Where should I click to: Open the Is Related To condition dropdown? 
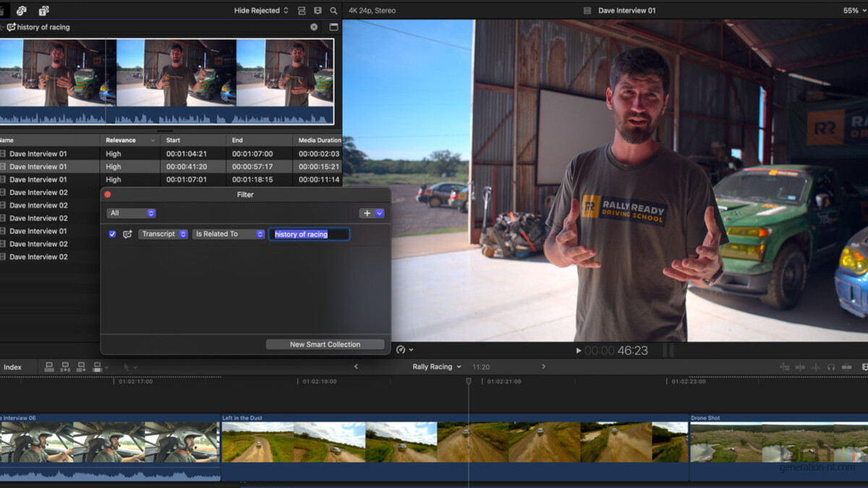pyautogui.click(x=228, y=234)
